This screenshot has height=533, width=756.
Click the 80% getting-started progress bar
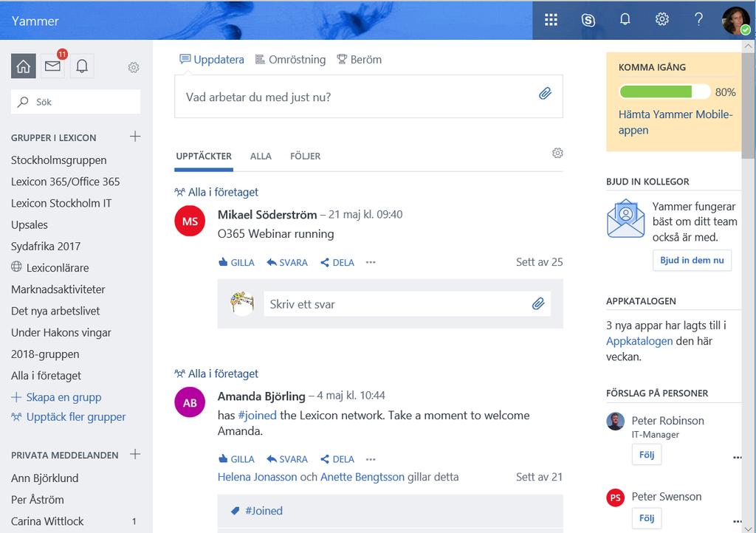[x=664, y=92]
